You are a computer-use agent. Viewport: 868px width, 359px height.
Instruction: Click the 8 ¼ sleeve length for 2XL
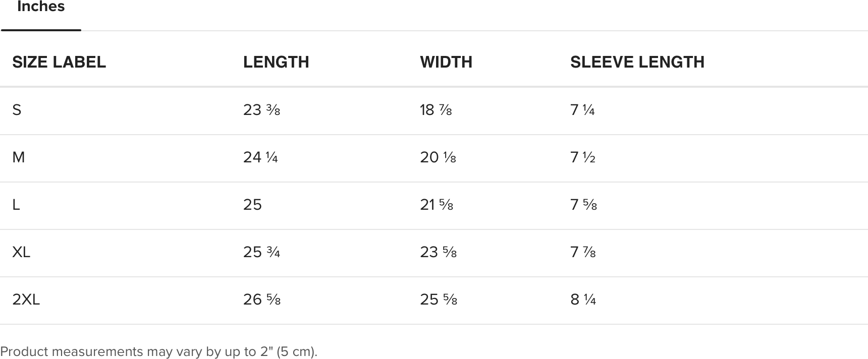[x=583, y=300]
